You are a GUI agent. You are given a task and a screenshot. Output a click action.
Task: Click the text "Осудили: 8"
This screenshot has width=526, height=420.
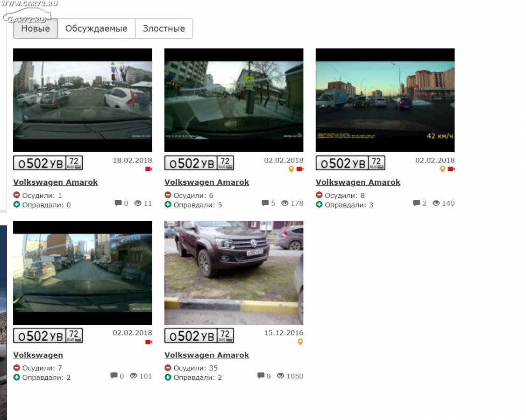pos(345,196)
